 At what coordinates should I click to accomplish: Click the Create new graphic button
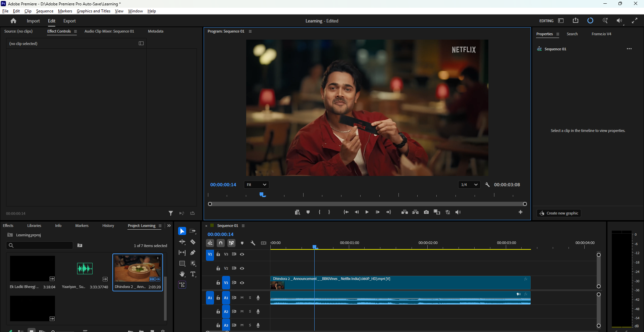click(x=559, y=213)
